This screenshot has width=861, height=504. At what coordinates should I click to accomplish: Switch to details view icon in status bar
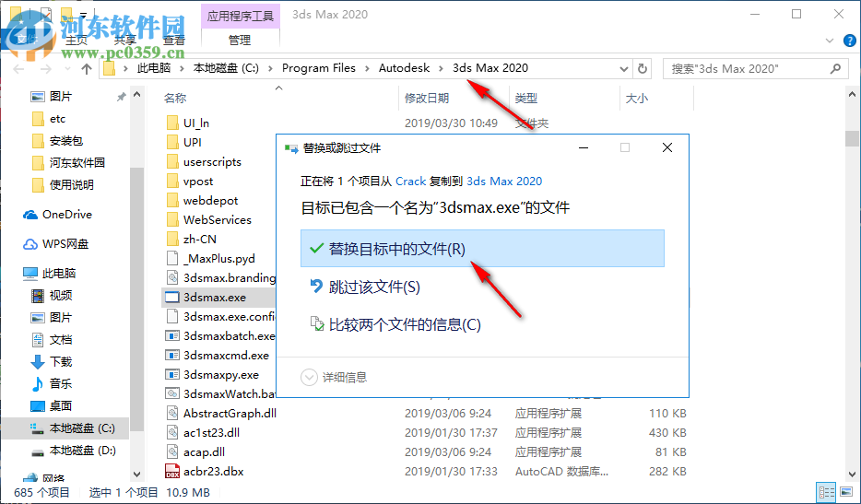[826, 492]
